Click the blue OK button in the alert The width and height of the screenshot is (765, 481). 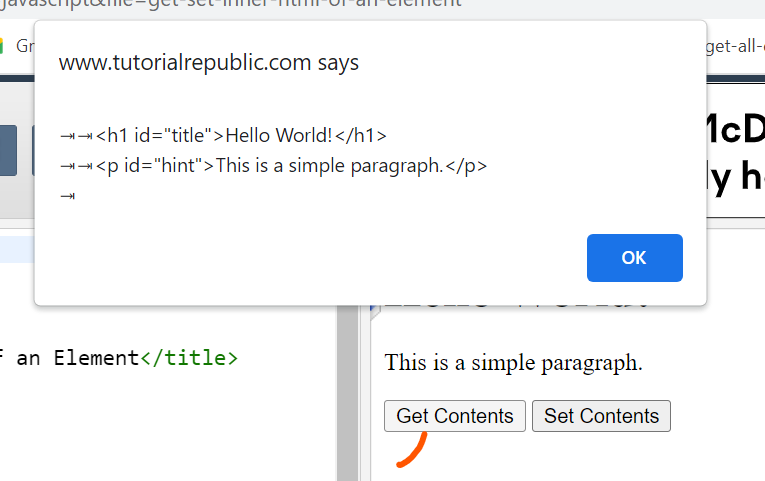tap(634, 258)
